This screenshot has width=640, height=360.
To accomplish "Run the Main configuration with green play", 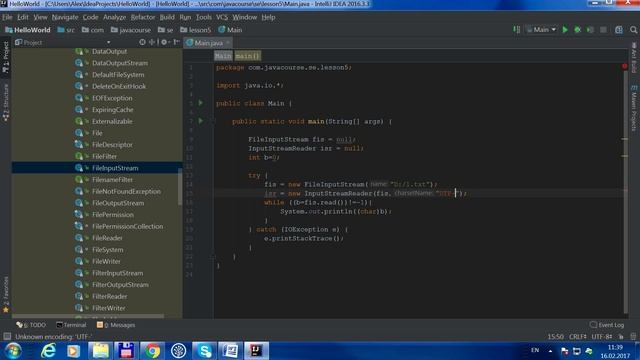I will pos(565,30).
